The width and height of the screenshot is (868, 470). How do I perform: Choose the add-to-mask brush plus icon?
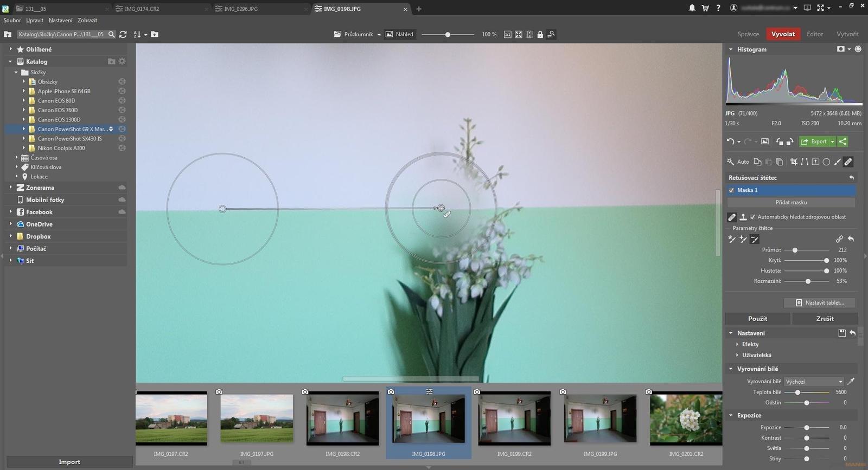tap(743, 239)
